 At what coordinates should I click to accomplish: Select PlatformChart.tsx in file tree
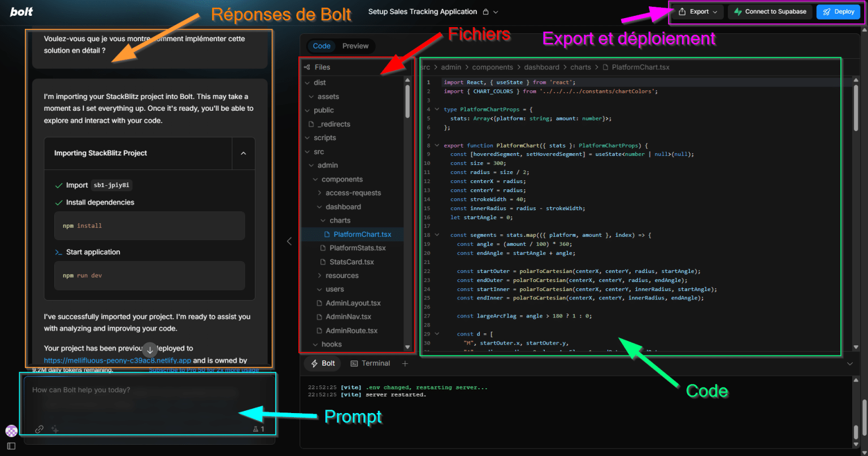(362, 234)
